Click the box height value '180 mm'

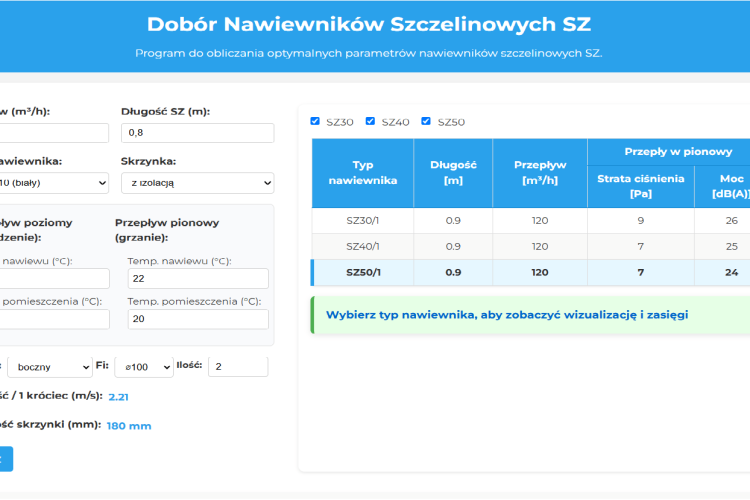coord(129,426)
